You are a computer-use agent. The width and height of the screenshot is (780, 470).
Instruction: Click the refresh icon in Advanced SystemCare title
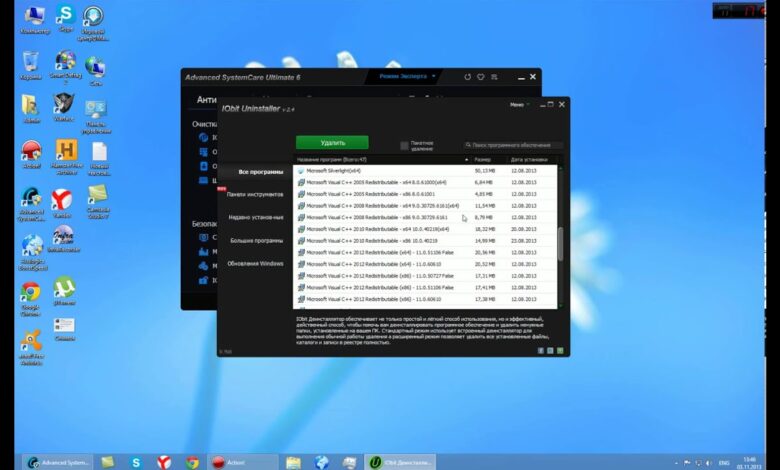click(468, 76)
